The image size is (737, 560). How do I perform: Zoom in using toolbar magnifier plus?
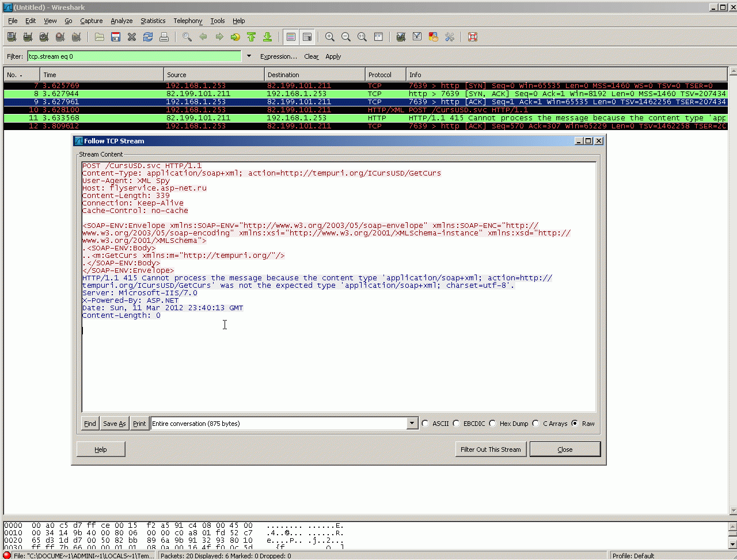tap(330, 37)
